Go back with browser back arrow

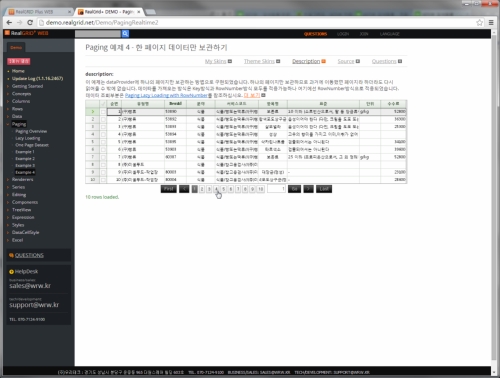tap(9, 23)
